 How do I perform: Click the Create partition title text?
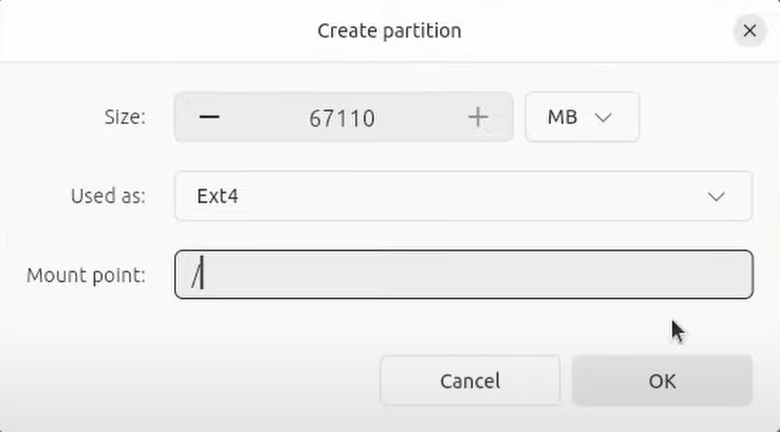(x=389, y=31)
